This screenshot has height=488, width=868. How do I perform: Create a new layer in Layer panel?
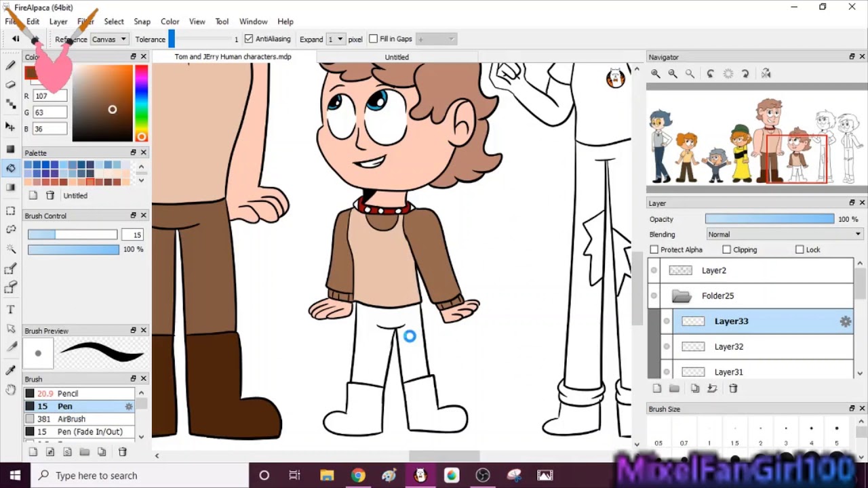click(x=656, y=388)
